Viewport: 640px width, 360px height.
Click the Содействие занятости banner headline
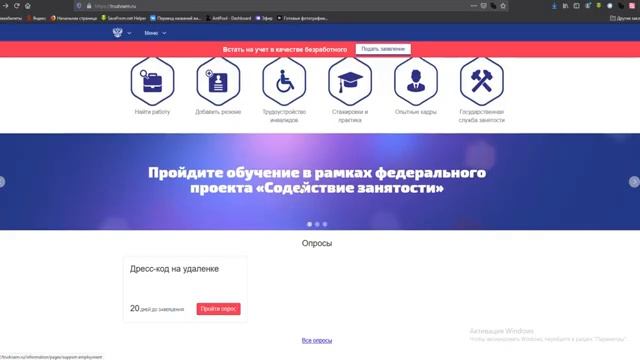pos(317,180)
